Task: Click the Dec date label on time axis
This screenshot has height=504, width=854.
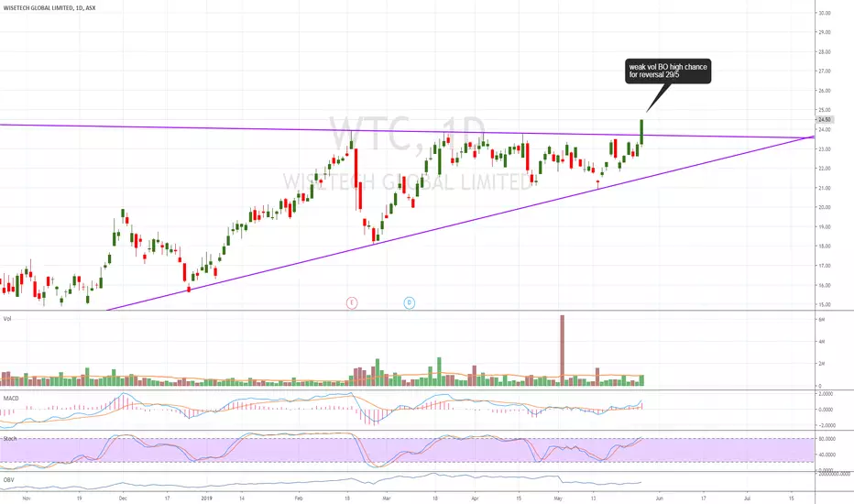Action: [x=123, y=498]
